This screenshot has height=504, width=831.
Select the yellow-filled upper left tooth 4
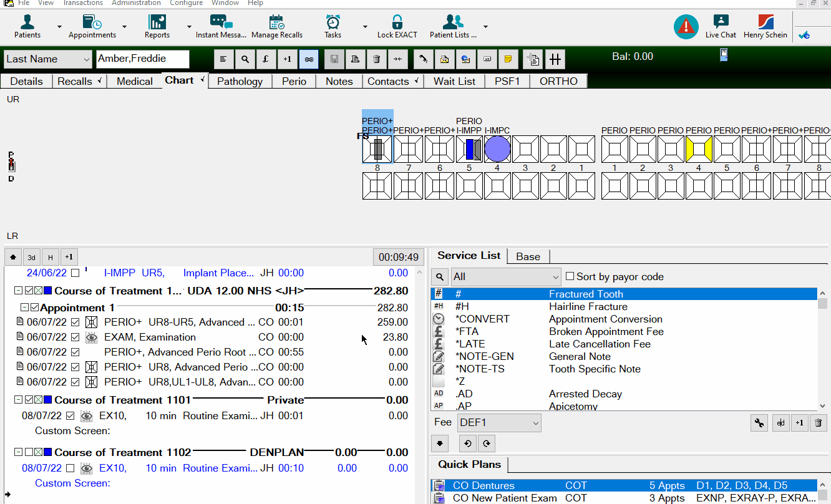pyautogui.click(x=699, y=149)
